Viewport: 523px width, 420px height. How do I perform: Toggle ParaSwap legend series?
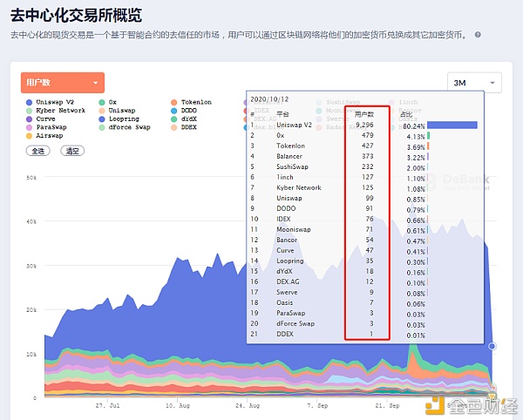(x=46, y=127)
